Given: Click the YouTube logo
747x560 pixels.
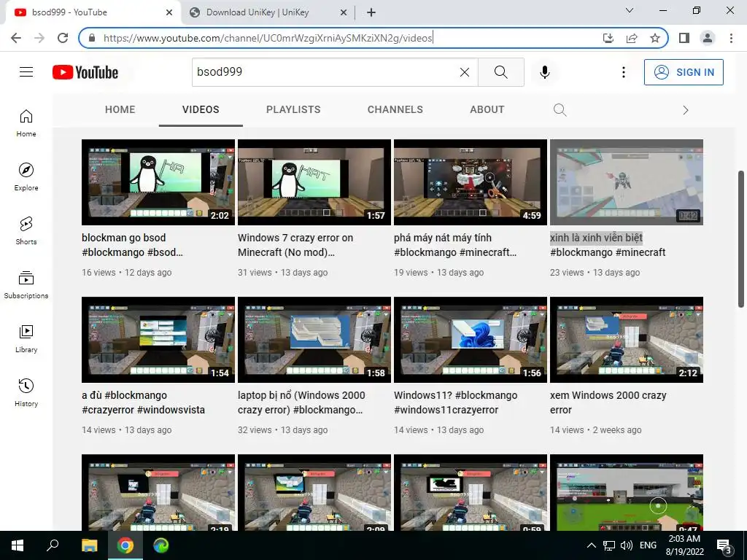Looking at the screenshot, I should pyautogui.click(x=85, y=72).
